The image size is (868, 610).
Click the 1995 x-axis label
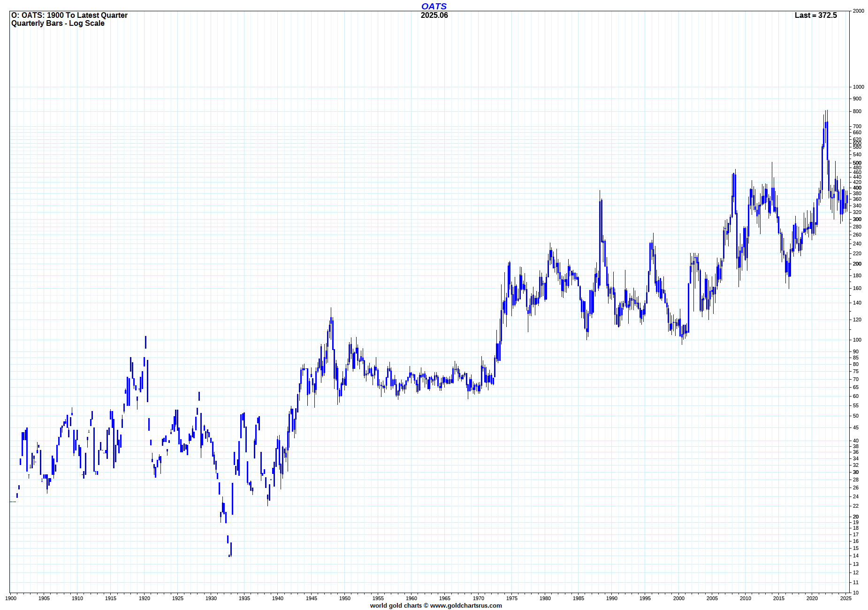(645, 598)
